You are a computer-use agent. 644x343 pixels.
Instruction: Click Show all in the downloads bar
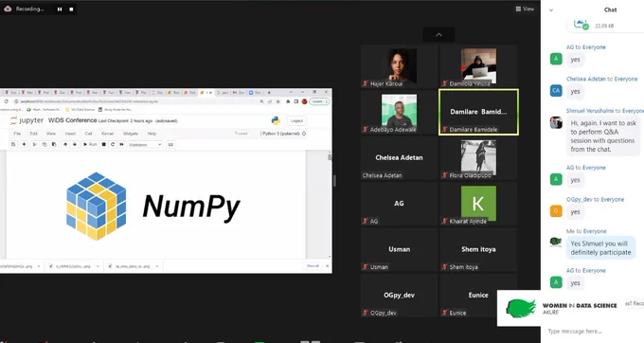click(313, 266)
